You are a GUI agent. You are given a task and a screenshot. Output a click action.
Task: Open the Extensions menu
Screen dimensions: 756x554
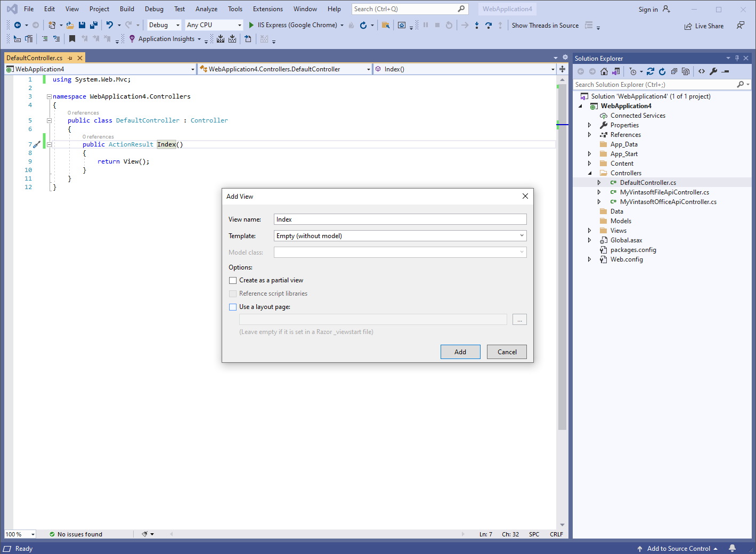point(267,9)
